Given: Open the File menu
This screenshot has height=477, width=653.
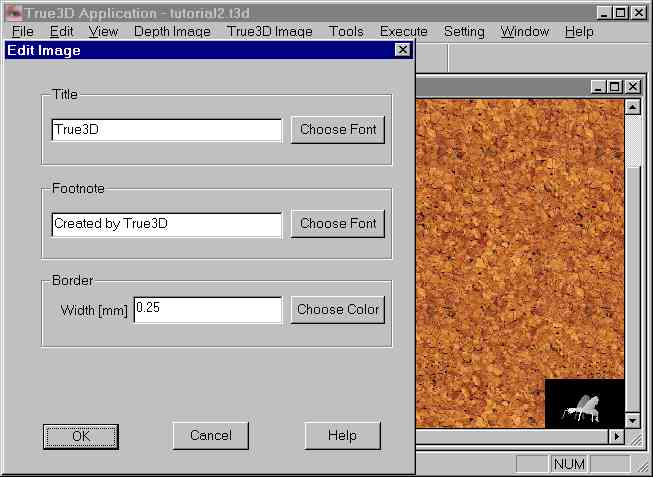Looking at the screenshot, I should [22, 32].
